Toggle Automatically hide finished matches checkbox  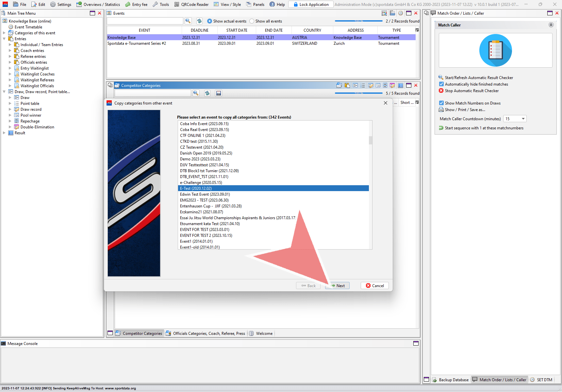point(441,84)
